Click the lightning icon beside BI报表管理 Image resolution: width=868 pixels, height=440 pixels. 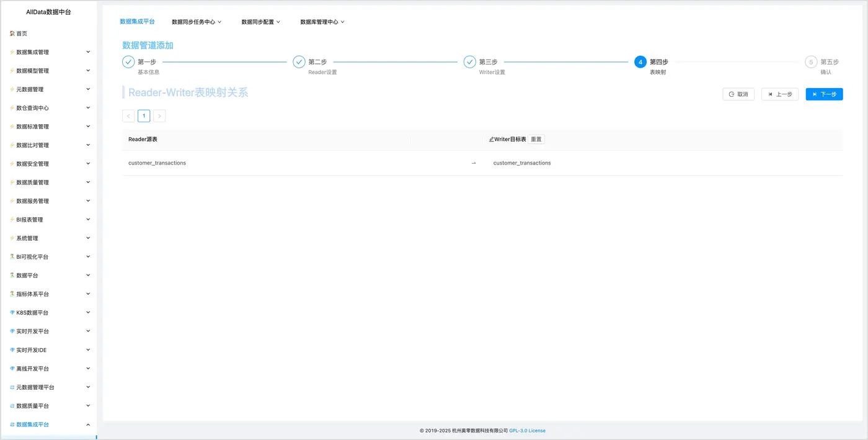point(12,220)
